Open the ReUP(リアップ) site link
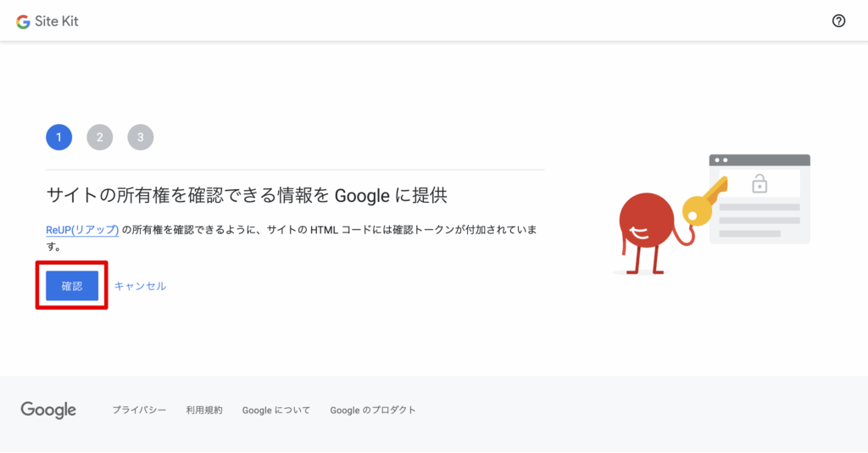Screen dimensions: 868x453 tap(82, 230)
